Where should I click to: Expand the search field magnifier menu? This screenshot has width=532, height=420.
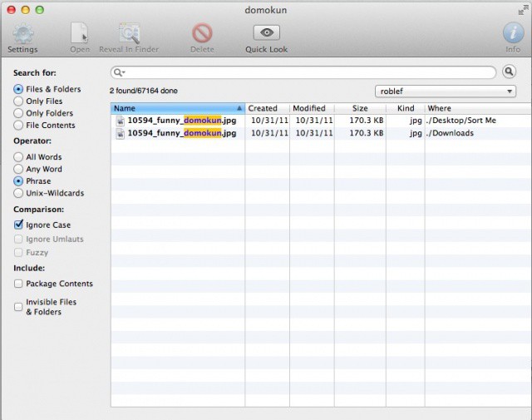click(119, 72)
